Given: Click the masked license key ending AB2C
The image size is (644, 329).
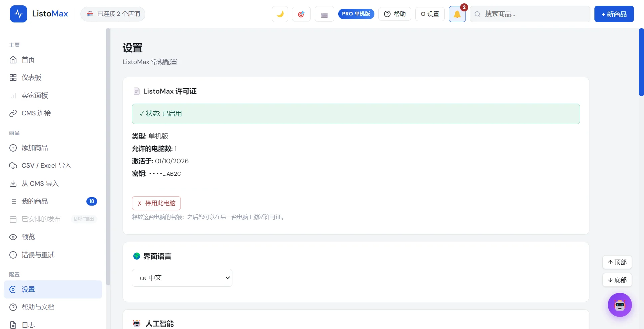Looking at the screenshot, I should [165, 174].
